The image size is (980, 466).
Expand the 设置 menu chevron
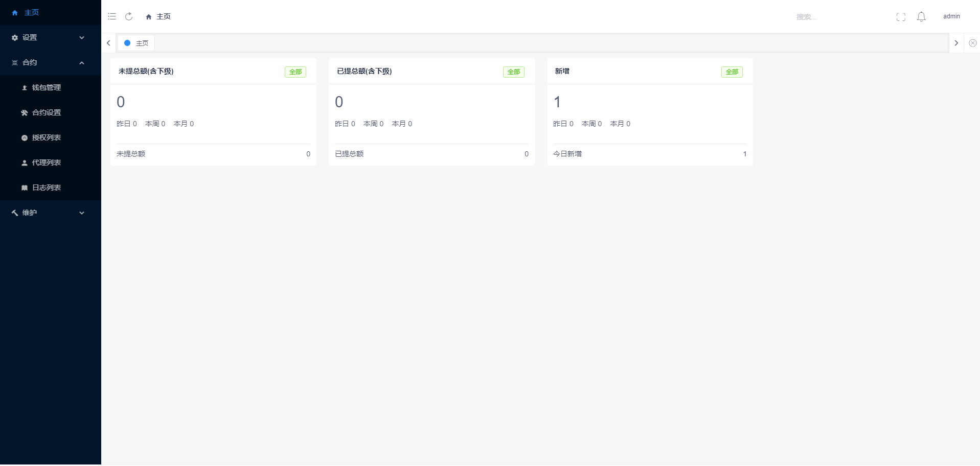click(82, 38)
